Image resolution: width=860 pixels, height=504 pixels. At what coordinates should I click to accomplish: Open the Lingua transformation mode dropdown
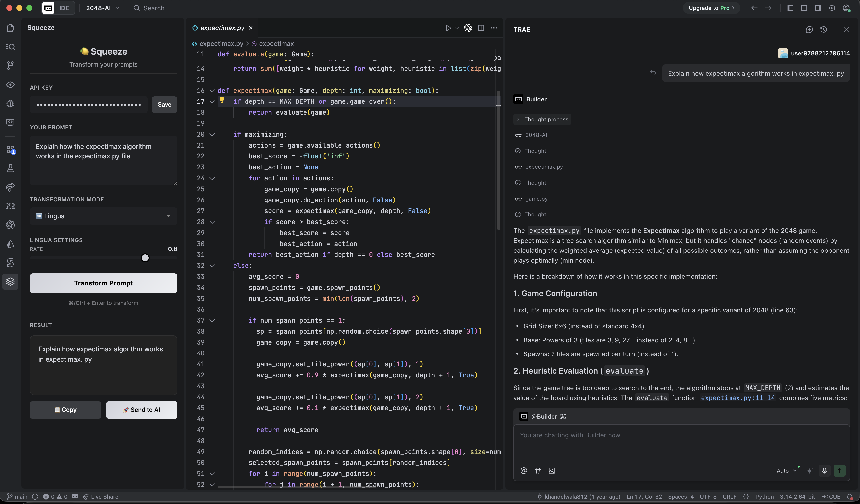[x=103, y=216]
